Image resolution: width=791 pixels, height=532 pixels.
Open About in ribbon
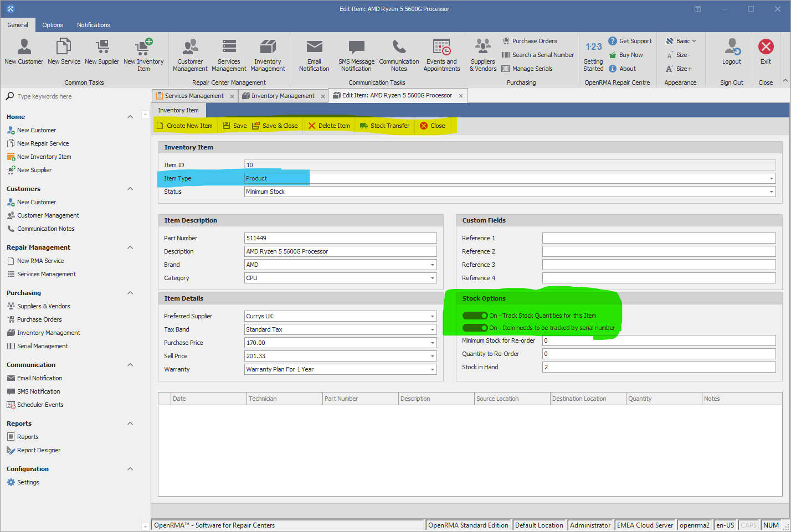point(622,69)
